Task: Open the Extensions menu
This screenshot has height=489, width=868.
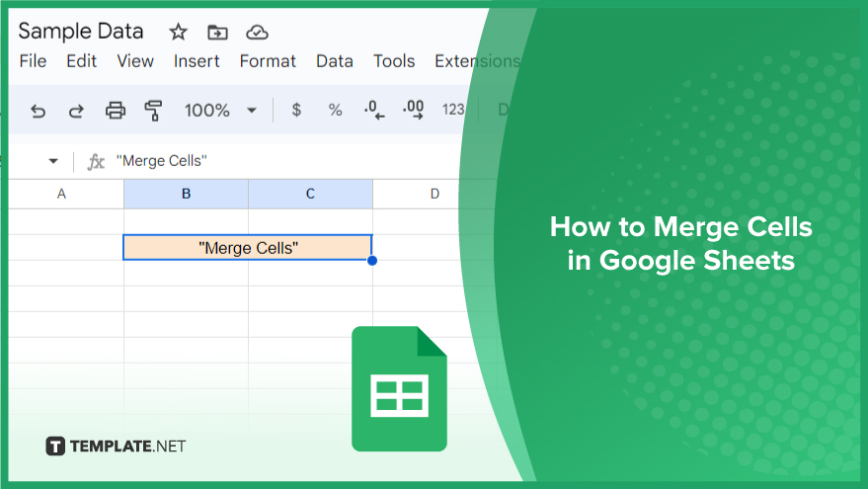Action: [477, 61]
